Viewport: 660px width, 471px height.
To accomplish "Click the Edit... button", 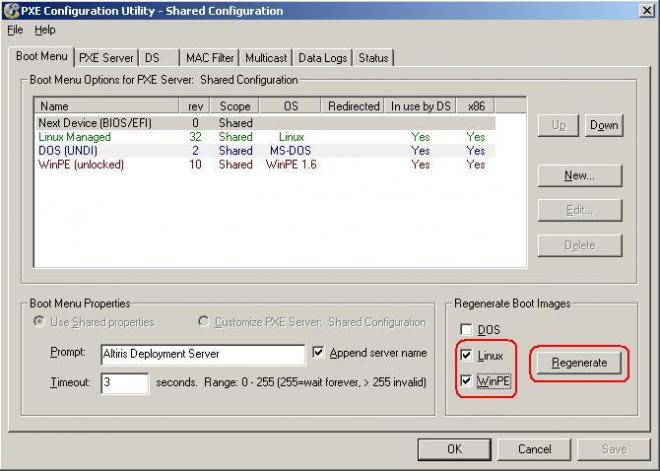I will 580,210.
